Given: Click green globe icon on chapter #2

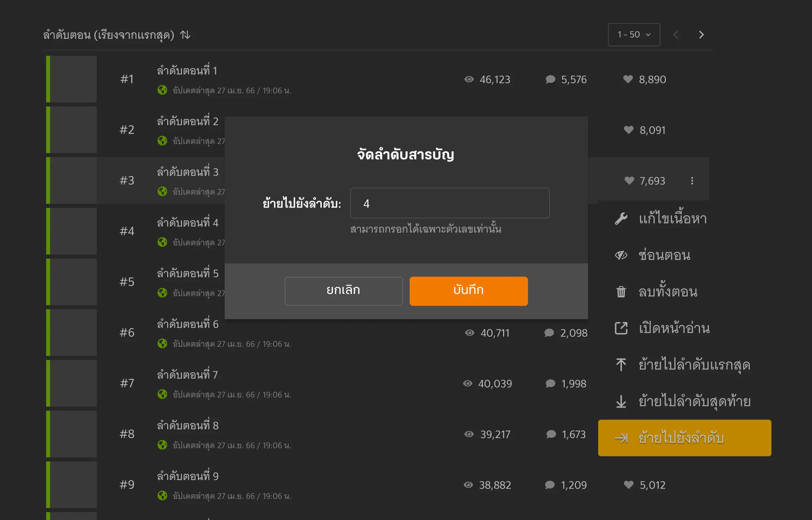Looking at the screenshot, I should (x=162, y=140).
